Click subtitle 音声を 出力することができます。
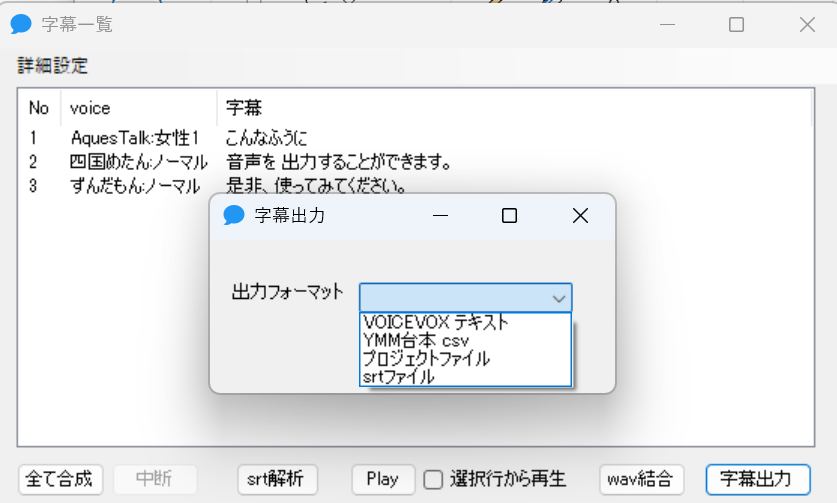This screenshot has height=503, width=837. click(x=339, y=162)
